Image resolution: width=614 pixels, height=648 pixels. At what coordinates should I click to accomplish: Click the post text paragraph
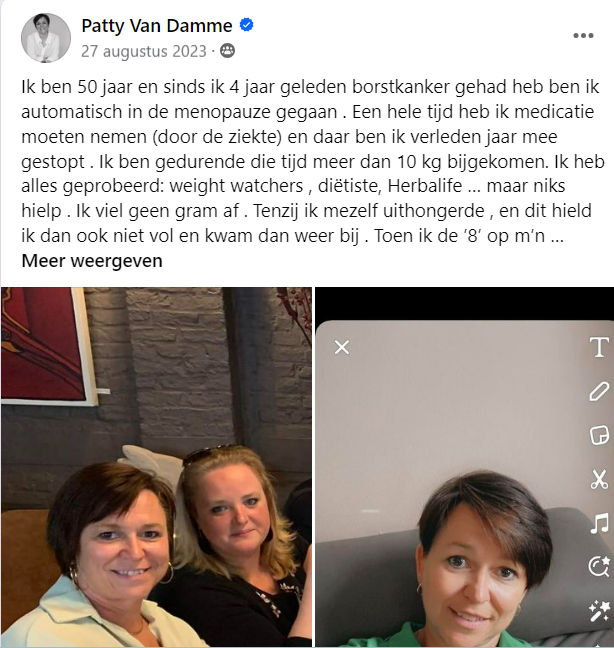tap(313, 161)
